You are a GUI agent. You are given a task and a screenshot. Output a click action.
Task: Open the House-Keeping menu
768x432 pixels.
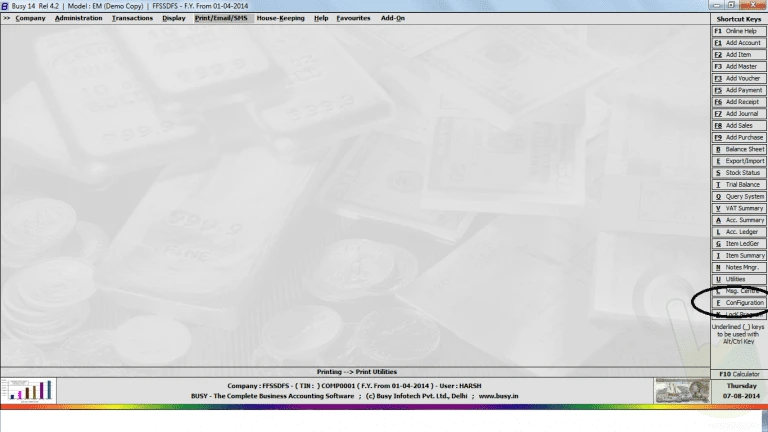pos(280,18)
